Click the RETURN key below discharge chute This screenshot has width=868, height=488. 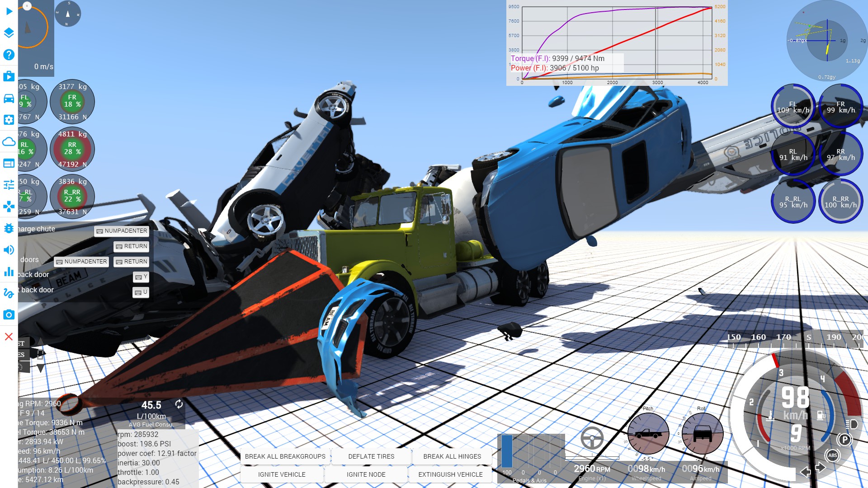(132, 246)
